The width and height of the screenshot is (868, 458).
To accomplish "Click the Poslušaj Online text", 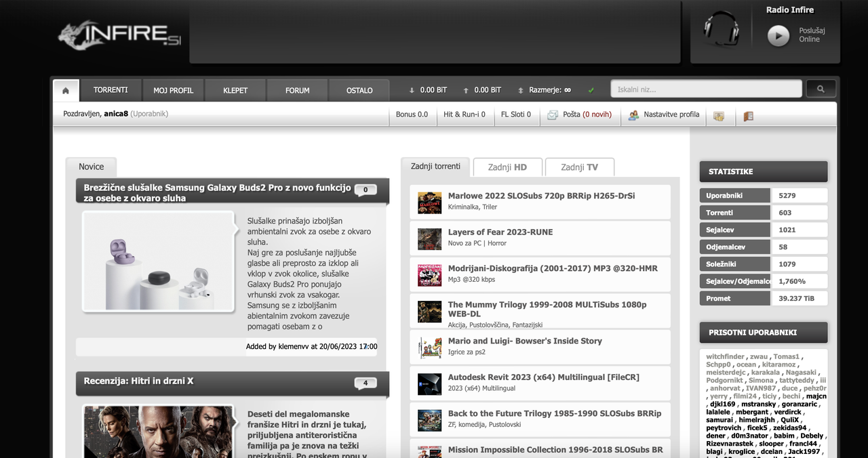I will click(812, 35).
